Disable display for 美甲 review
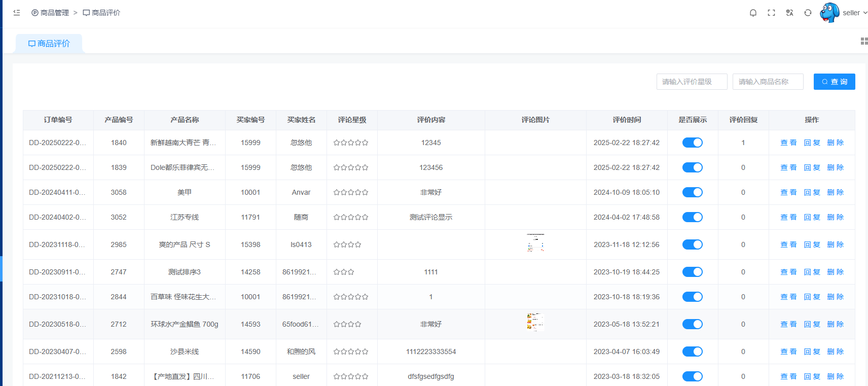The width and height of the screenshot is (868, 386). point(692,192)
